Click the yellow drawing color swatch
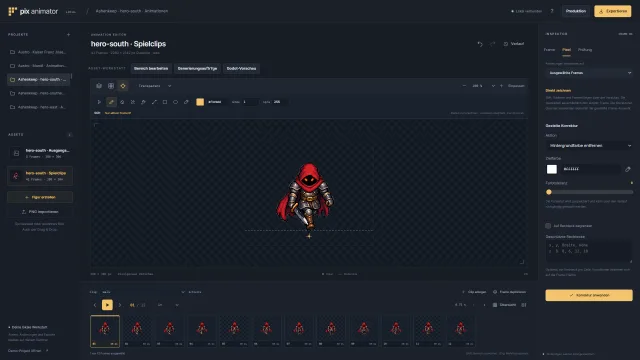 [200, 102]
